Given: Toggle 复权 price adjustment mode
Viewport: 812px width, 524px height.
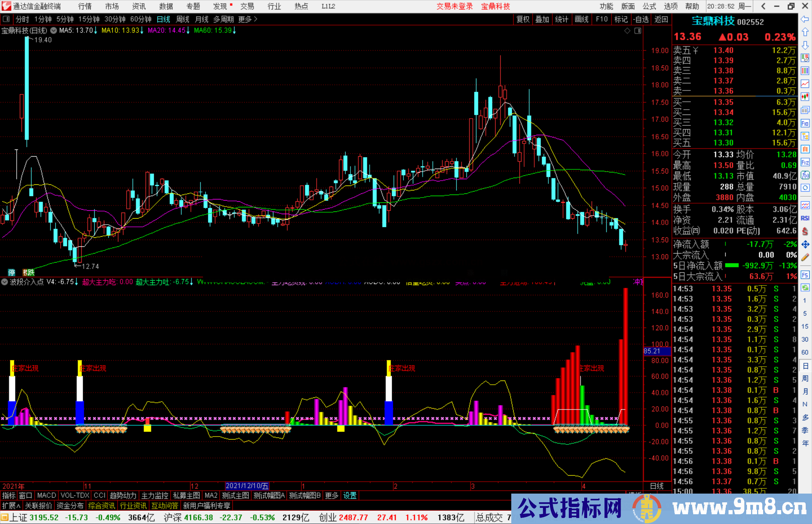Looking at the screenshot, I should tap(523, 19).
